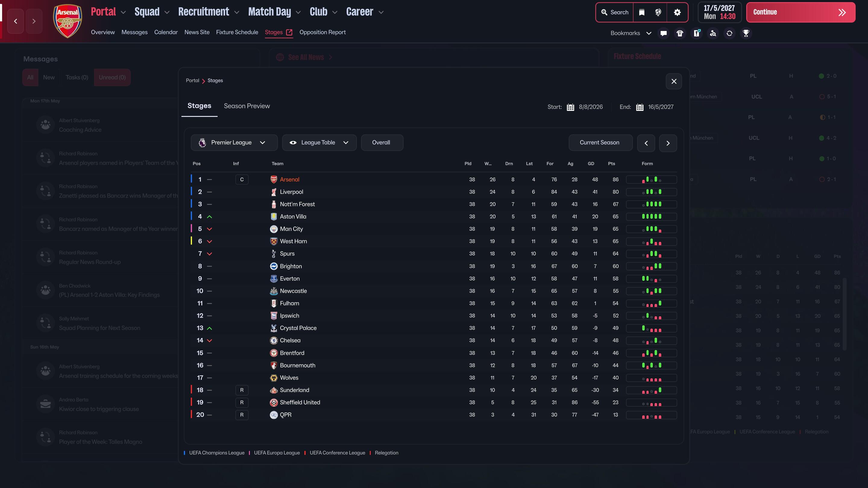Switch to the Season Preview tab
This screenshot has width=868, height=488.
click(x=247, y=106)
